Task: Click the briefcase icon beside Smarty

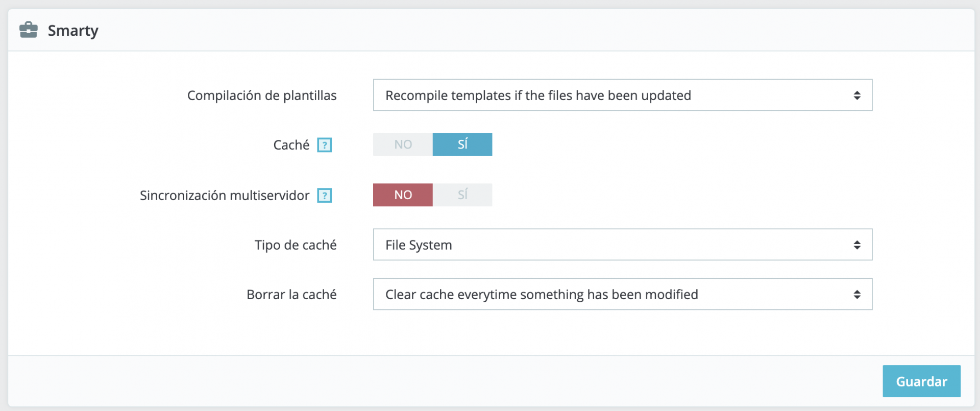Action: (x=29, y=30)
